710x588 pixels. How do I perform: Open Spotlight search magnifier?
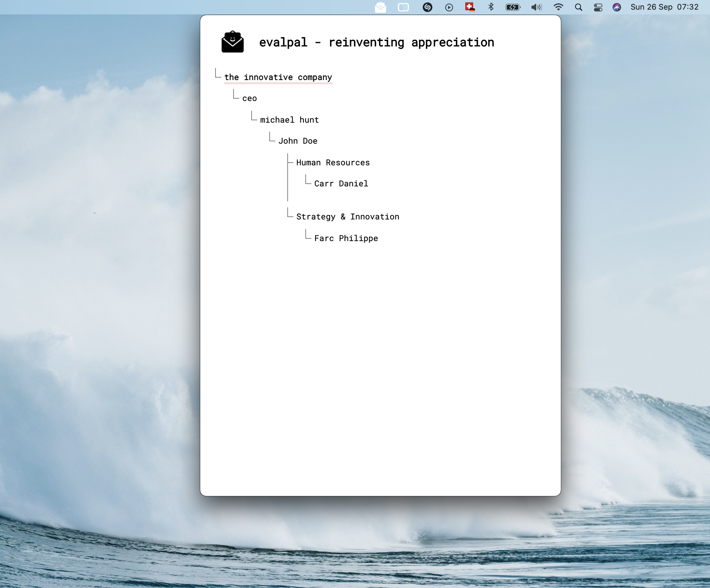tap(578, 7)
